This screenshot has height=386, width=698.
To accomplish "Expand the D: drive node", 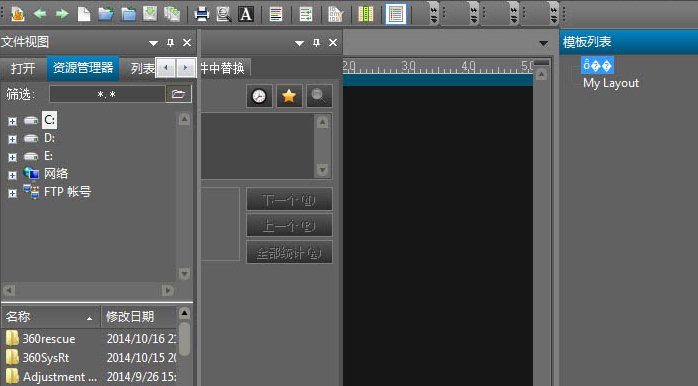I will point(12,139).
